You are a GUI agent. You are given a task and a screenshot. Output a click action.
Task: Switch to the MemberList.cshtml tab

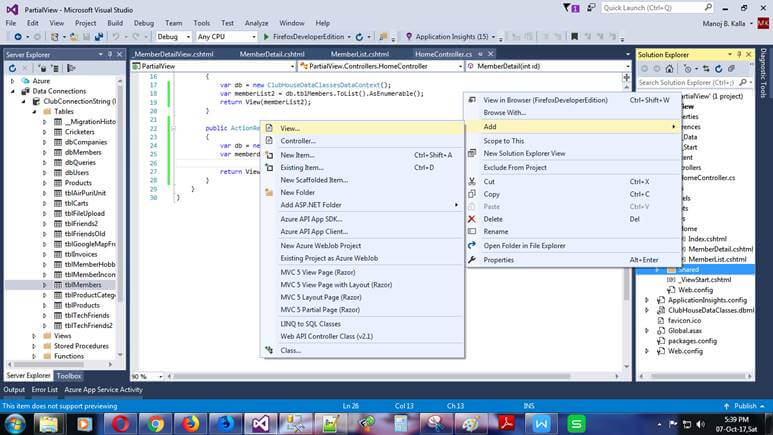coord(360,54)
